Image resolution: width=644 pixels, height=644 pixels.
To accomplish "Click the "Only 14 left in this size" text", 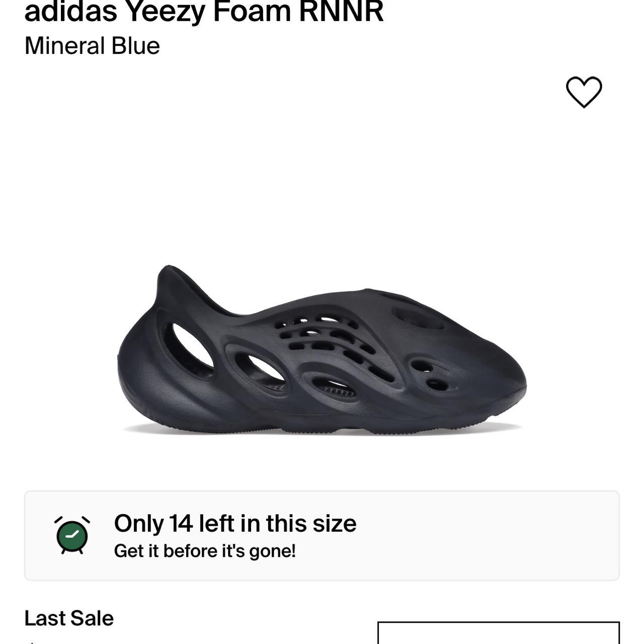I will (235, 523).
